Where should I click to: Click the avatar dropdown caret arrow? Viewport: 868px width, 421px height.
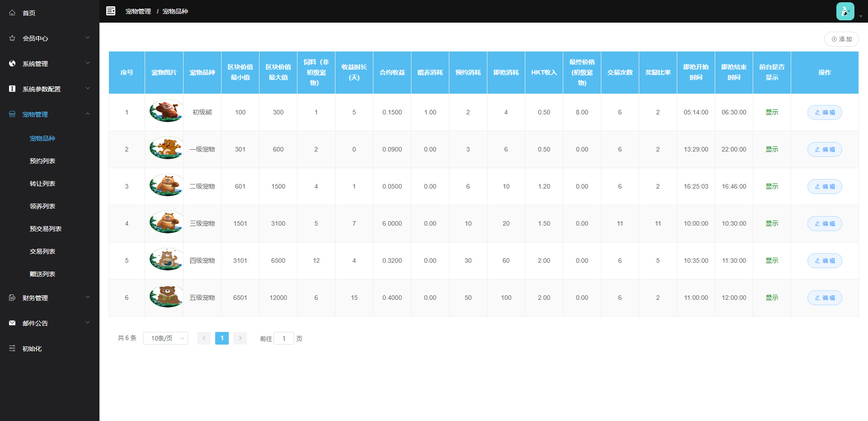point(861,16)
